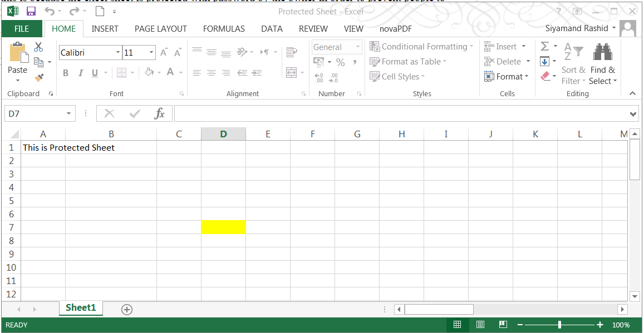Switch to the PAGE LAYOUT ribbon tab
The image size is (644, 333).
(x=161, y=29)
